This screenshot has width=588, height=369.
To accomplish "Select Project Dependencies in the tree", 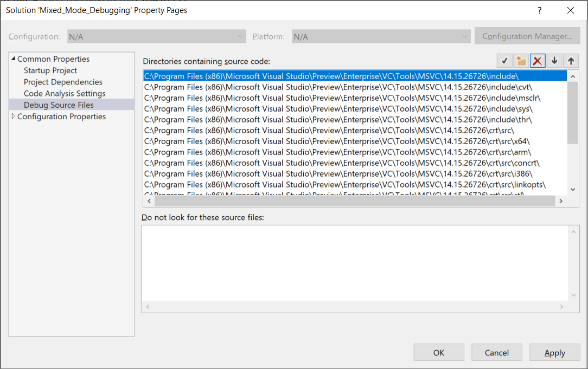I will [x=63, y=82].
